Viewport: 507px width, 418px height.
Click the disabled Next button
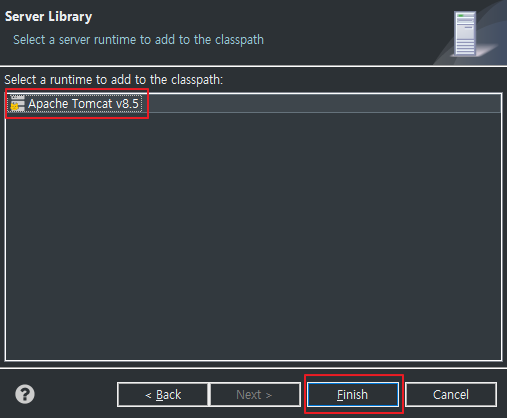tap(255, 395)
